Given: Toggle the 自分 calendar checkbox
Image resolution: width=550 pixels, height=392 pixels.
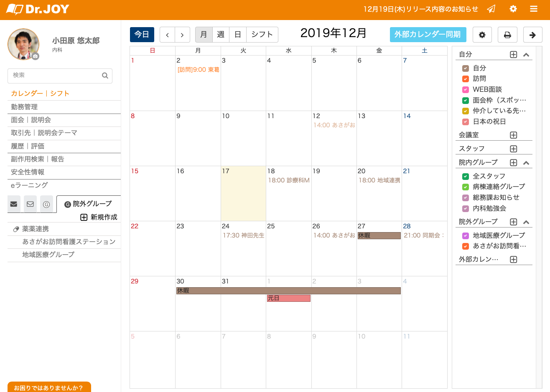Looking at the screenshot, I should 466,68.
